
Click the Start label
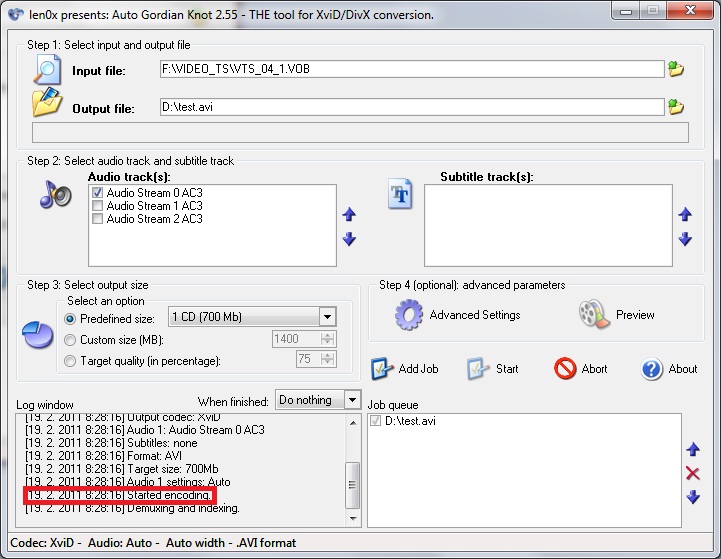(507, 369)
